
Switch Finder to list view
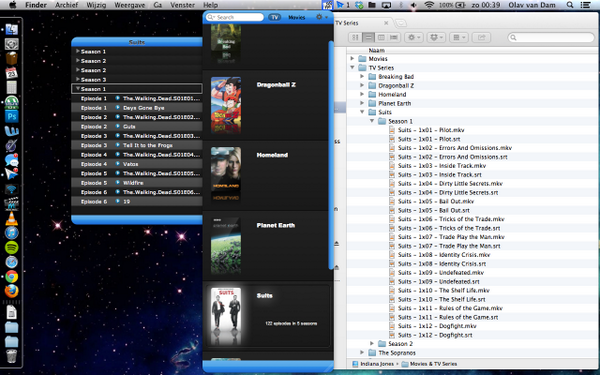click(x=368, y=38)
